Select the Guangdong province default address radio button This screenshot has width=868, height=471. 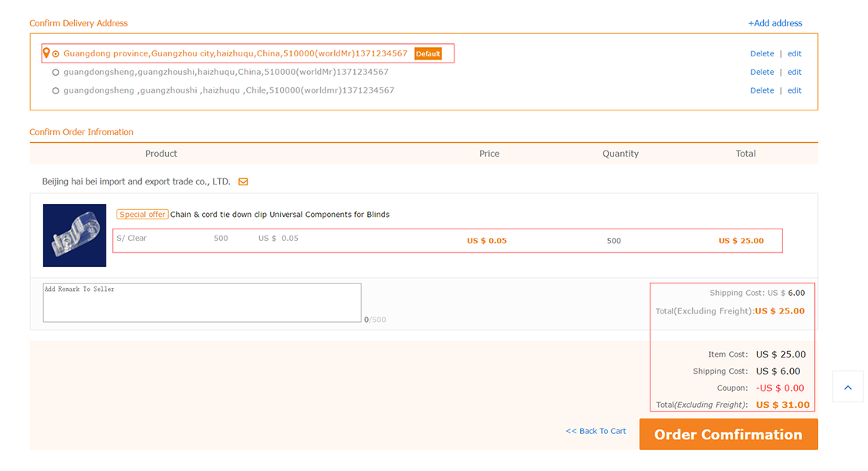point(56,54)
